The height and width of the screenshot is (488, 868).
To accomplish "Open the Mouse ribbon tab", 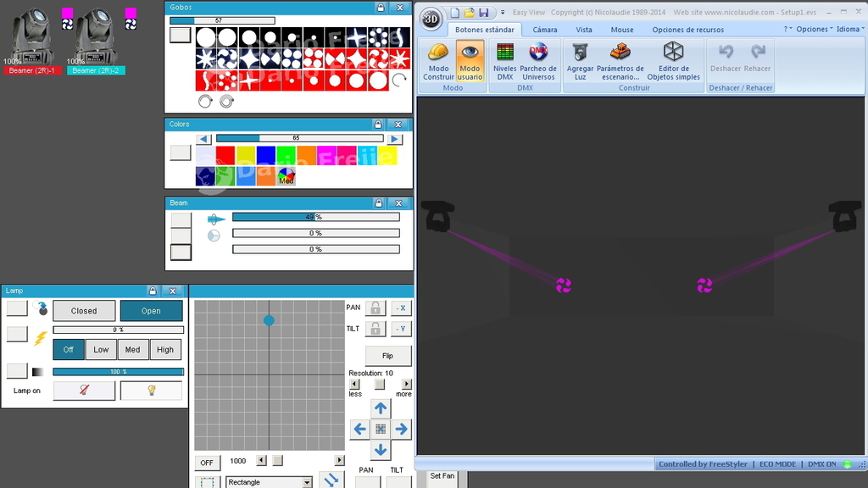I will point(621,30).
